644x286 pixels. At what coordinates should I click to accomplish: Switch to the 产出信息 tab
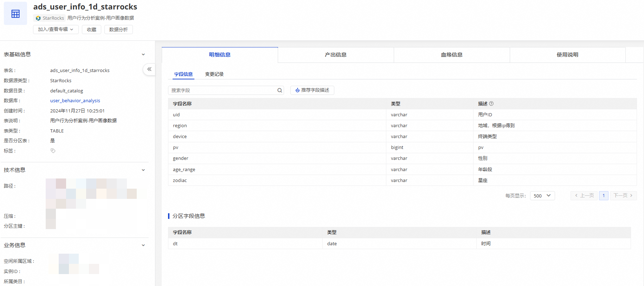[336, 55]
